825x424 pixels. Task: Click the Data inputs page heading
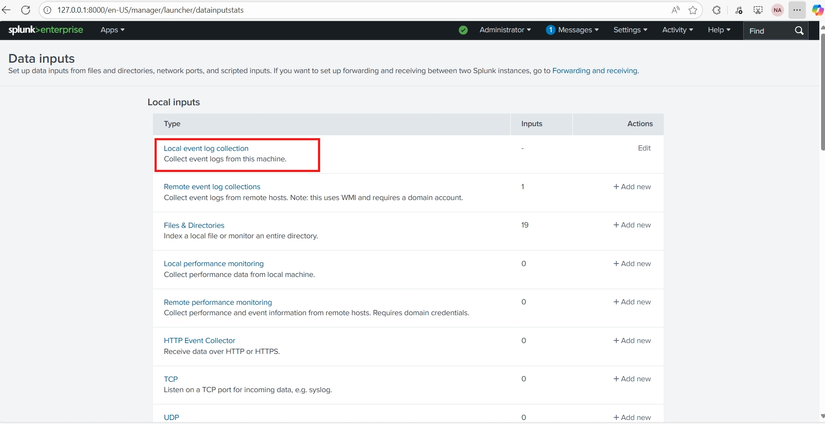[x=42, y=58]
